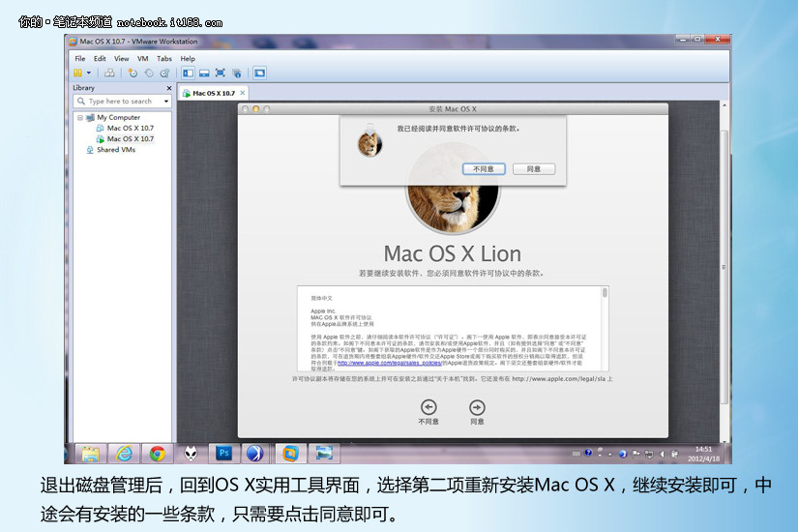
Task: Take a snapshot using the toolbar icon
Action: point(133,74)
